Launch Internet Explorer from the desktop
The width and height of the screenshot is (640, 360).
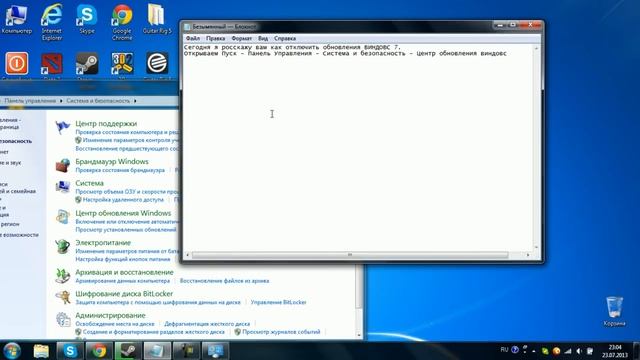pos(52,21)
